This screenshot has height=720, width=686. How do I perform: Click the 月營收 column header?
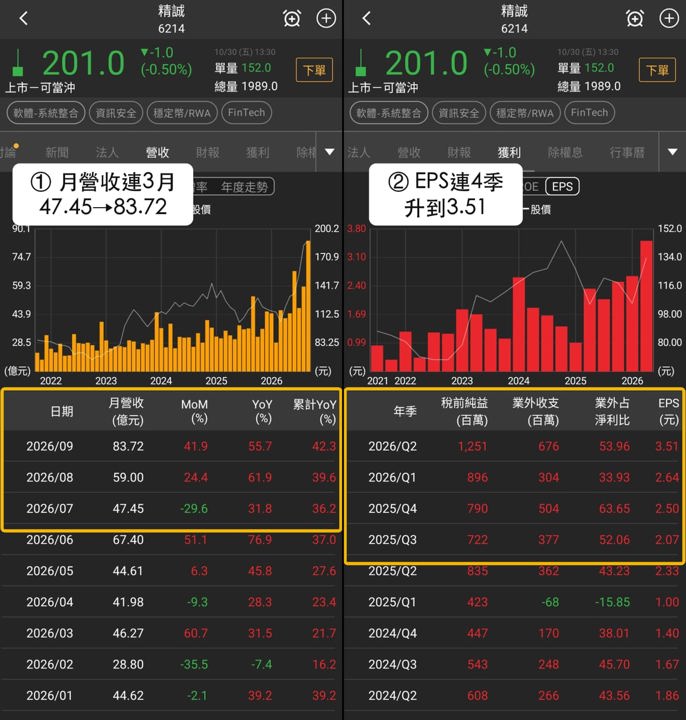[127, 411]
